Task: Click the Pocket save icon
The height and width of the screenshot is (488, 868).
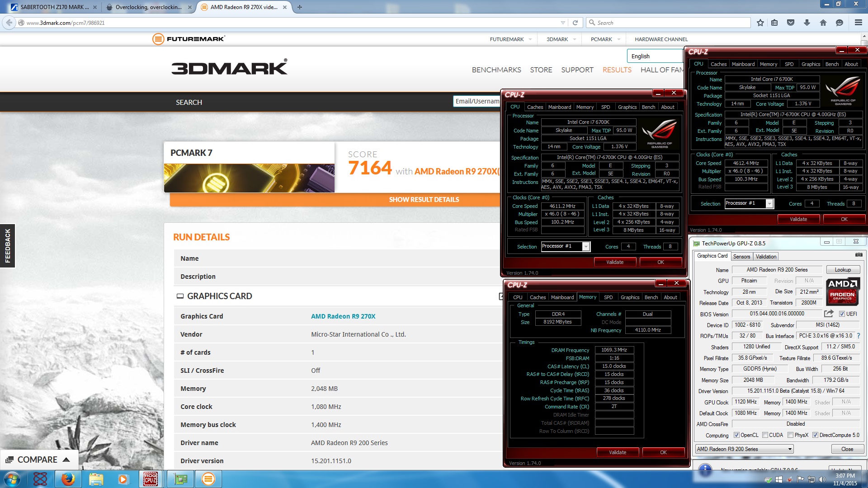Action: pyautogui.click(x=791, y=23)
